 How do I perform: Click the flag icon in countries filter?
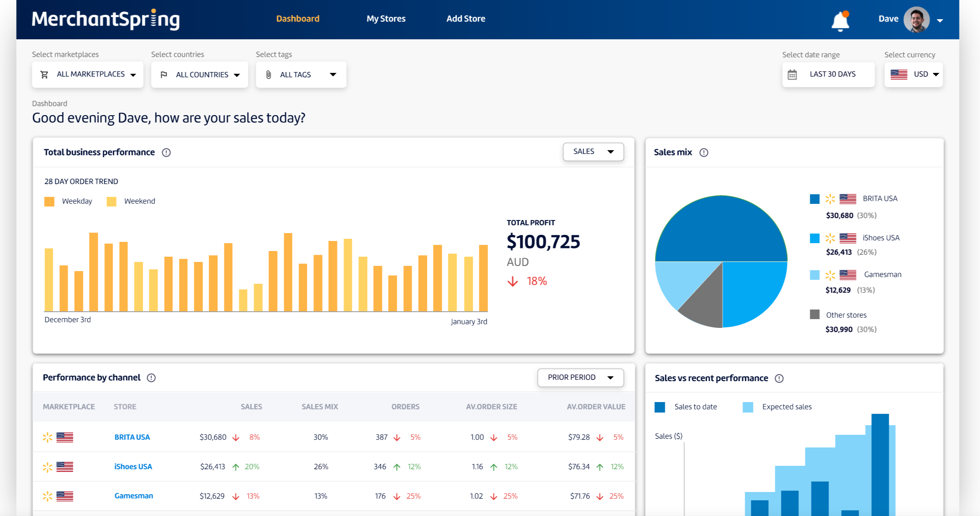click(x=164, y=75)
